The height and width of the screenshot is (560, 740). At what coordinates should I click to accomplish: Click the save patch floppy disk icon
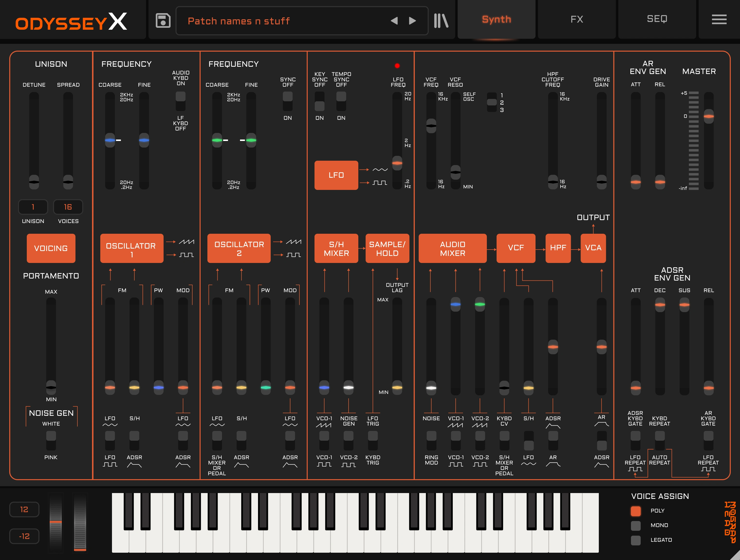pyautogui.click(x=163, y=20)
